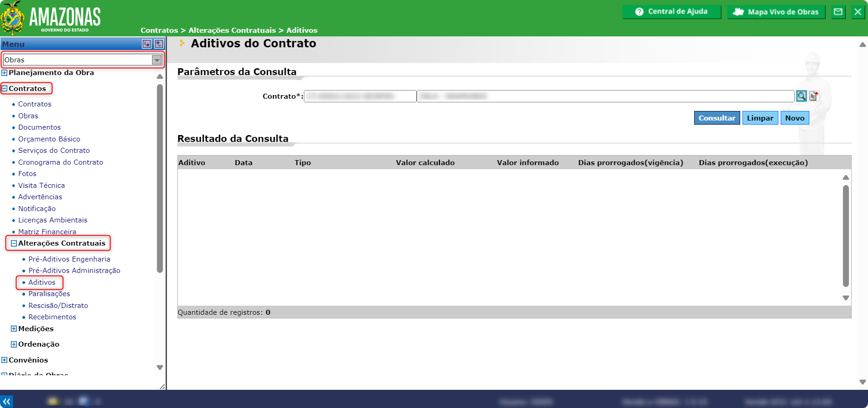The image size is (868, 408).
Task: Collapse Alterações Contratuais node
Action: coord(14,243)
